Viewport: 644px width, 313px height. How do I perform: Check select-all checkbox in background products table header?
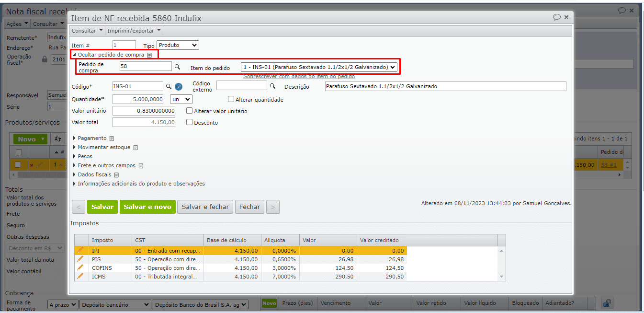point(19,152)
